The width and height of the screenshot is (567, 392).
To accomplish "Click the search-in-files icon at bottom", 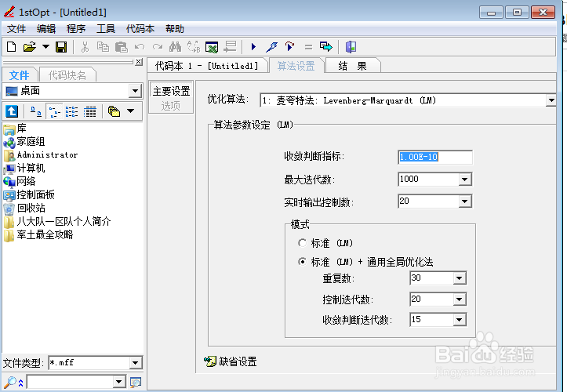I will tap(136, 383).
